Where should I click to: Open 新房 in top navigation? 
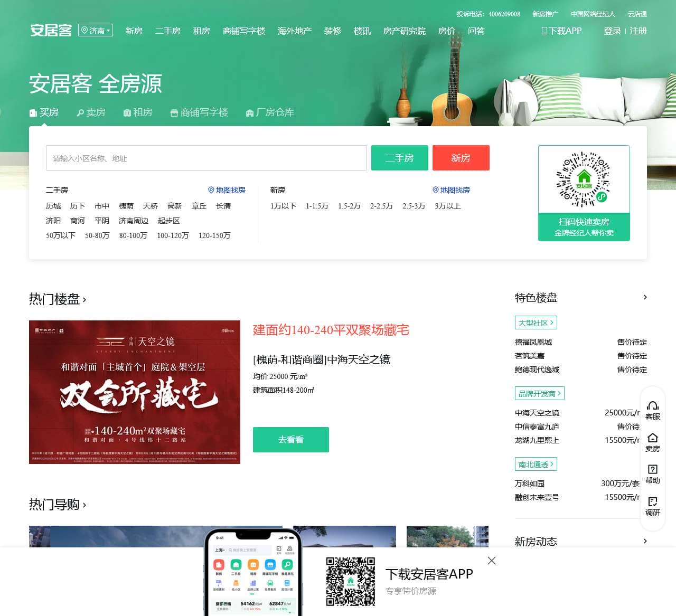pyautogui.click(x=134, y=31)
